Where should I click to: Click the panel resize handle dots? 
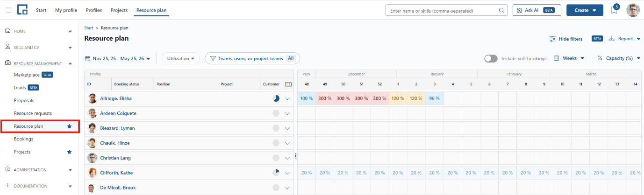pyautogui.click(x=295, y=156)
